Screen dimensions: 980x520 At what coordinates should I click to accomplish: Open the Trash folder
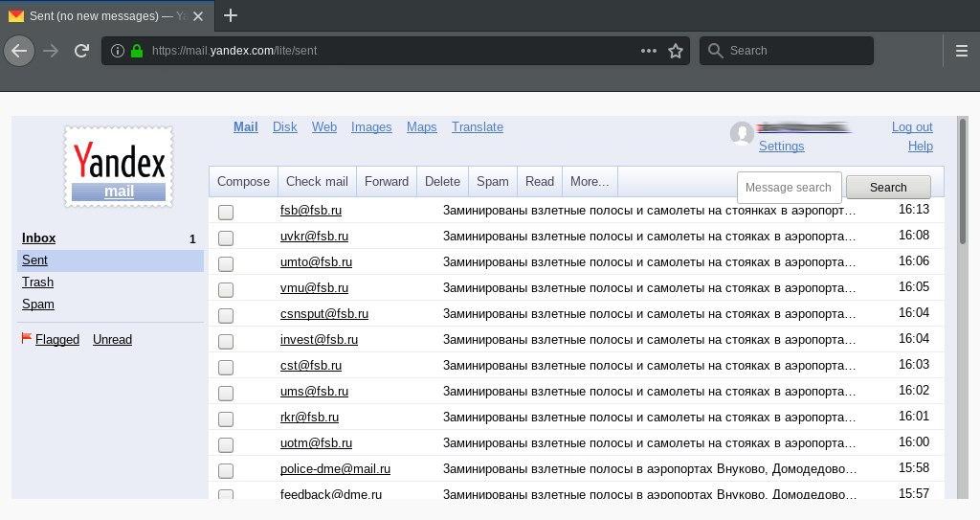click(37, 282)
